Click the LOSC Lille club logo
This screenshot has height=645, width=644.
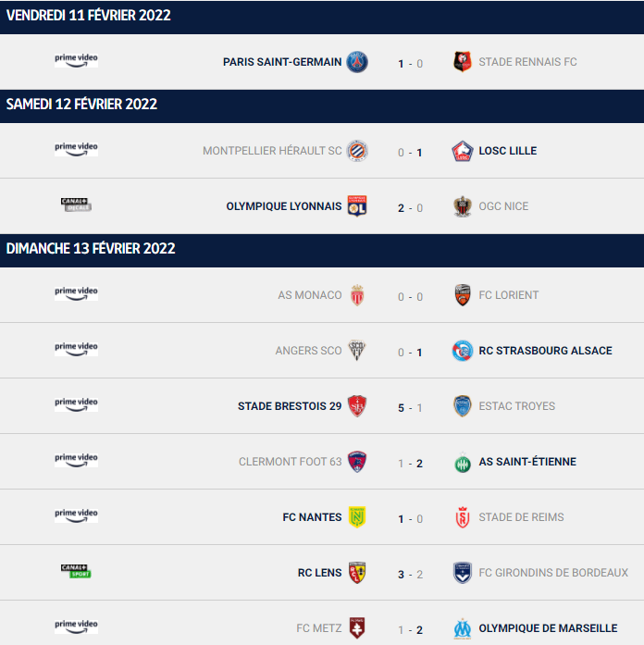(463, 151)
